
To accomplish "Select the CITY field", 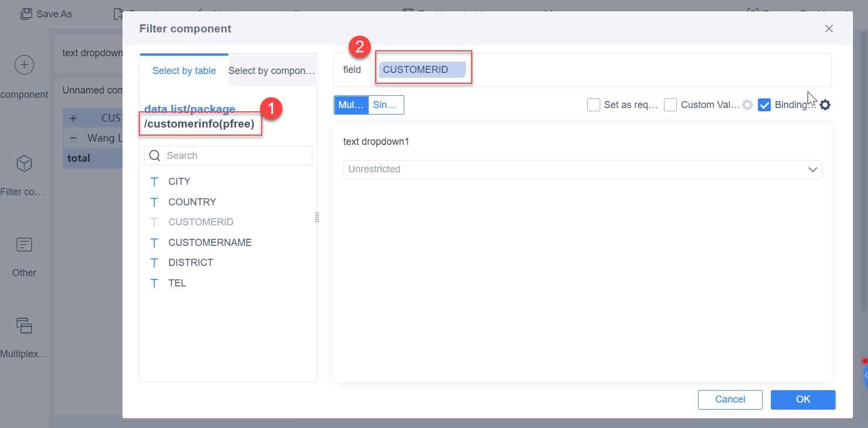I will pyautogui.click(x=179, y=182).
